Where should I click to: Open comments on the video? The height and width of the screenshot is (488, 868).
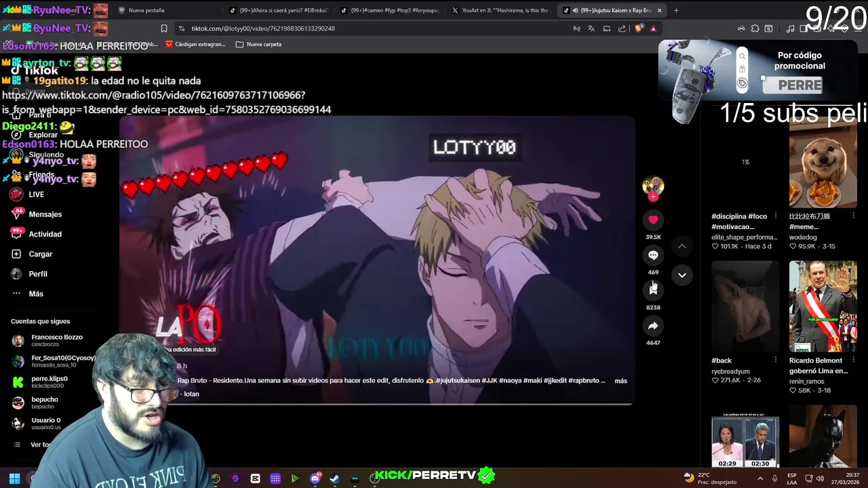(653, 255)
